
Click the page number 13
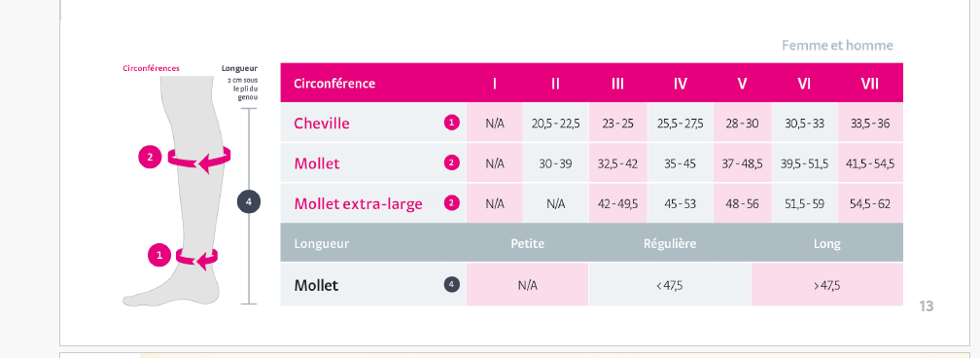(x=927, y=306)
